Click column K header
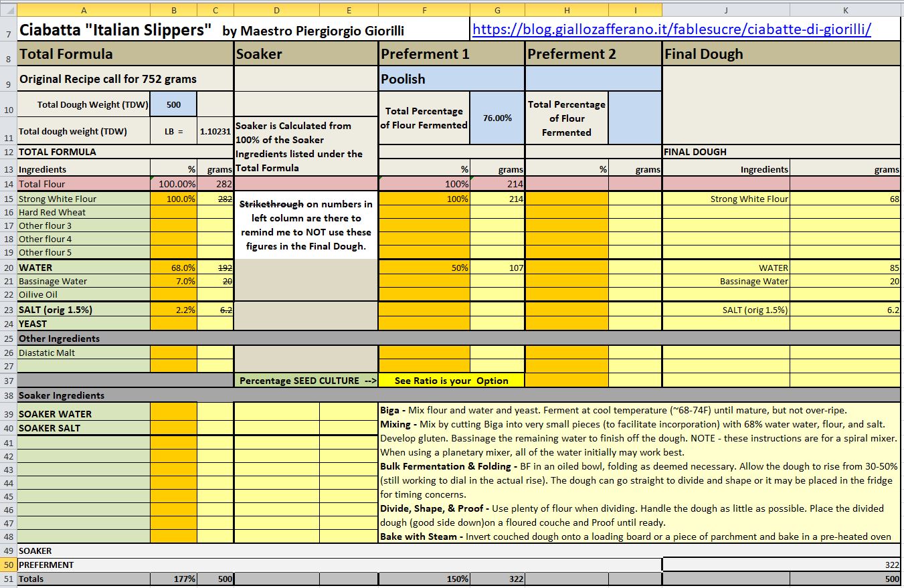Screen dimensions: 904x588 (x=846, y=10)
